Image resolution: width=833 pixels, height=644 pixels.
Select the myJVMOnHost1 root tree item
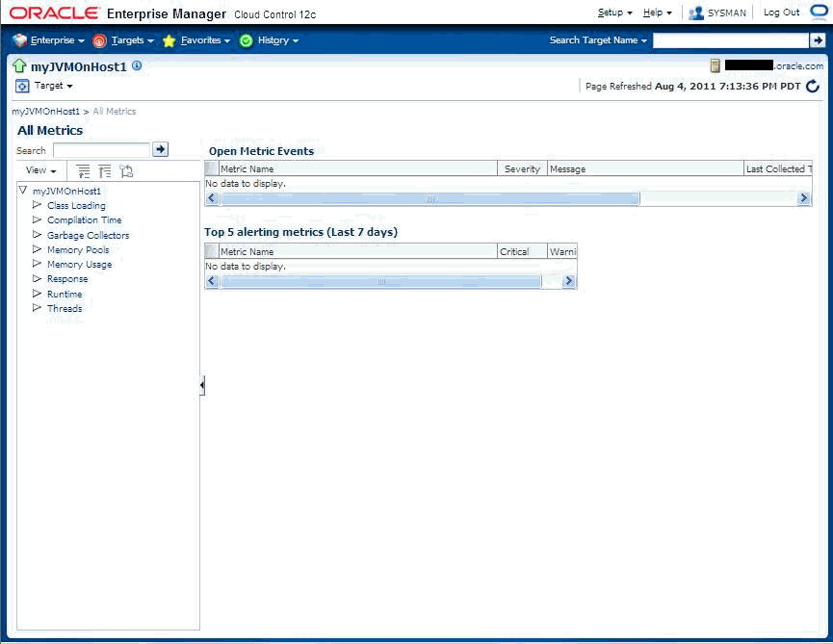pyautogui.click(x=66, y=192)
